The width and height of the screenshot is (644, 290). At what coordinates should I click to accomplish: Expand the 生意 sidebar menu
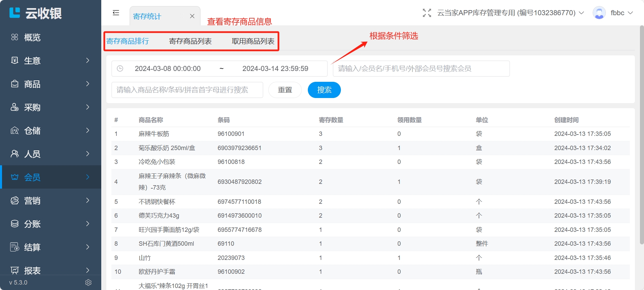(51, 61)
